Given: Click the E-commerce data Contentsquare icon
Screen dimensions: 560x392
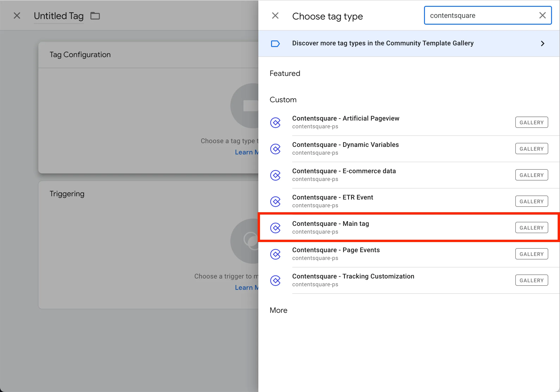Looking at the screenshot, I should [x=276, y=175].
